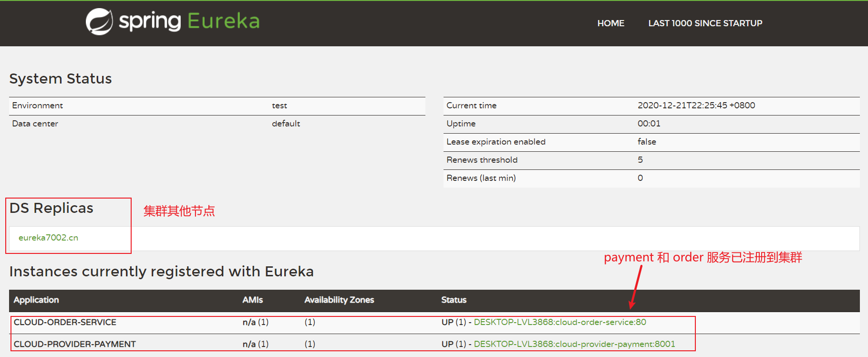
Task: Click the Lease expiration enabled label
Action: point(496,142)
